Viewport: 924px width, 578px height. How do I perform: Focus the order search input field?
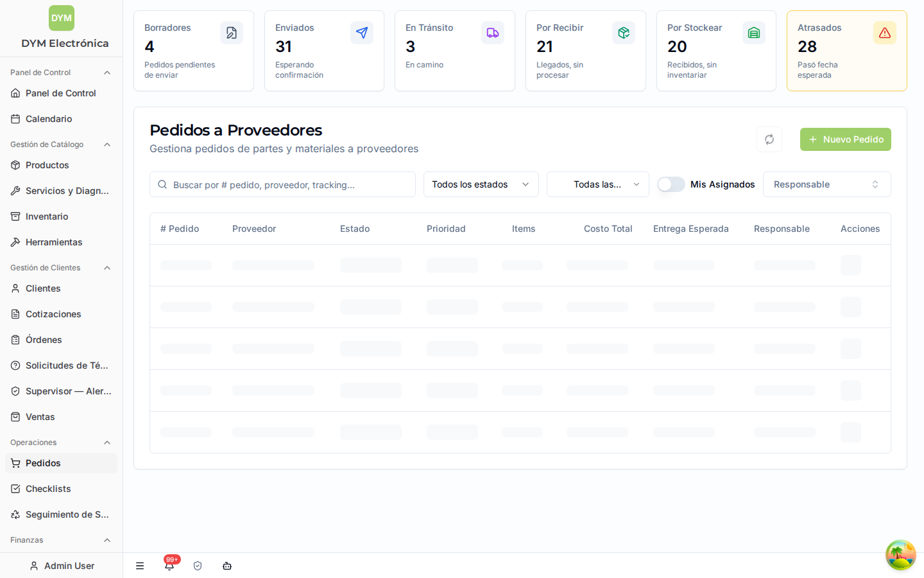[282, 184]
